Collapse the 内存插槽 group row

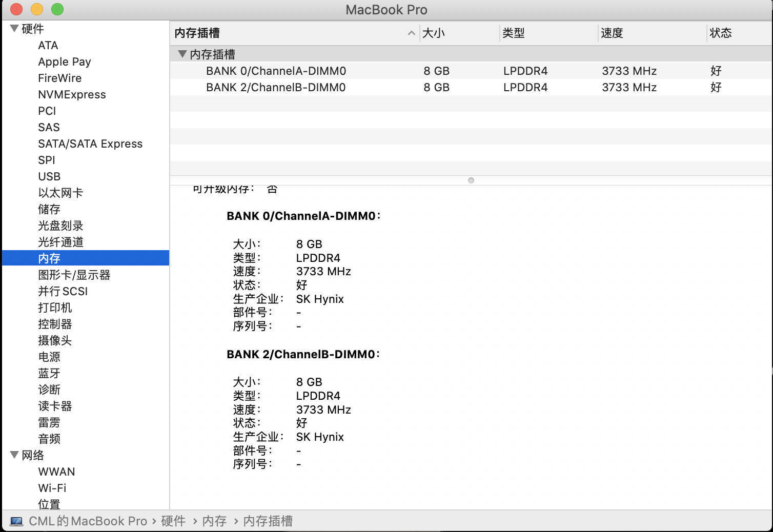[182, 54]
